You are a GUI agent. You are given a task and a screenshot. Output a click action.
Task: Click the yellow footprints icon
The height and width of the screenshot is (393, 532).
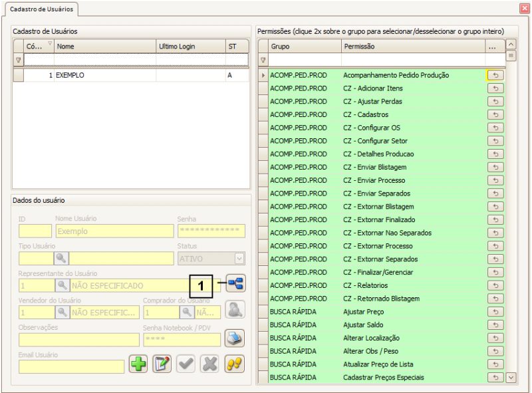tap(234, 364)
